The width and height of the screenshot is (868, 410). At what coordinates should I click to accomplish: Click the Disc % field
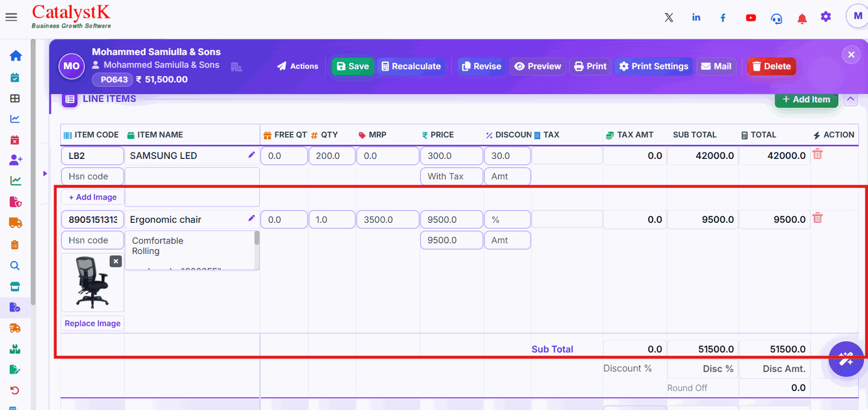[x=703, y=369]
